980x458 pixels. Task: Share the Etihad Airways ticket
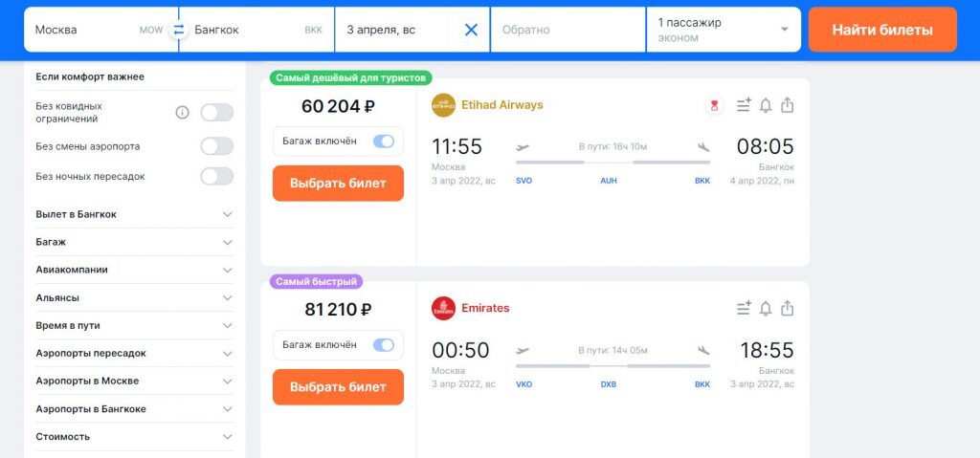[788, 105]
